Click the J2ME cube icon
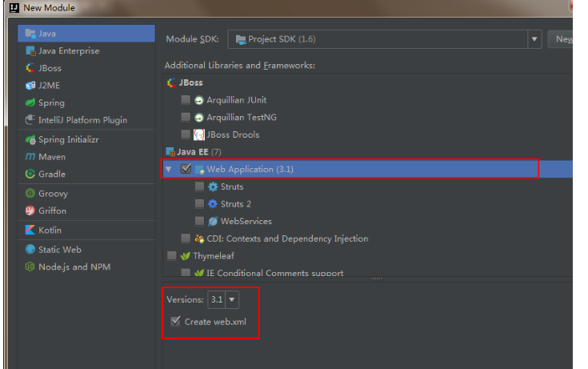The width and height of the screenshot is (588, 369). (30, 85)
